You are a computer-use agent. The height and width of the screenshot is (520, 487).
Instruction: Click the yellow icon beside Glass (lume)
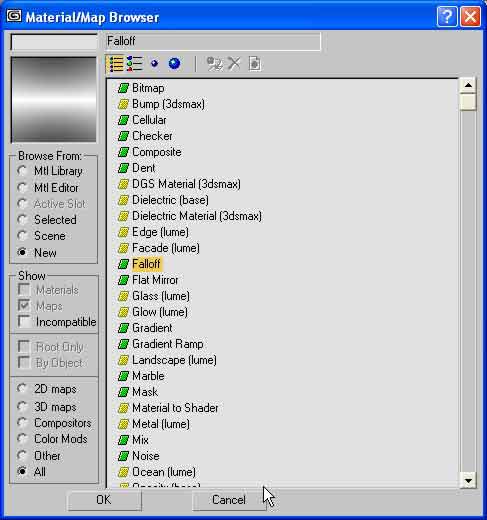tap(123, 296)
